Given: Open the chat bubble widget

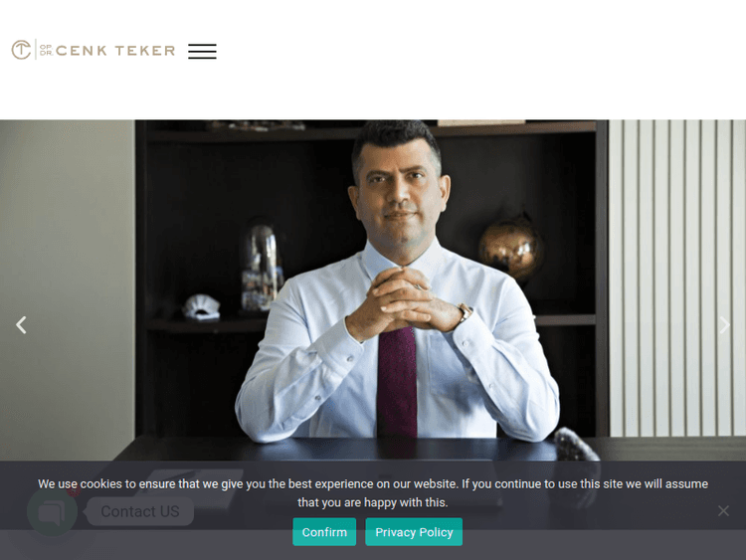Looking at the screenshot, I should click(52, 511).
